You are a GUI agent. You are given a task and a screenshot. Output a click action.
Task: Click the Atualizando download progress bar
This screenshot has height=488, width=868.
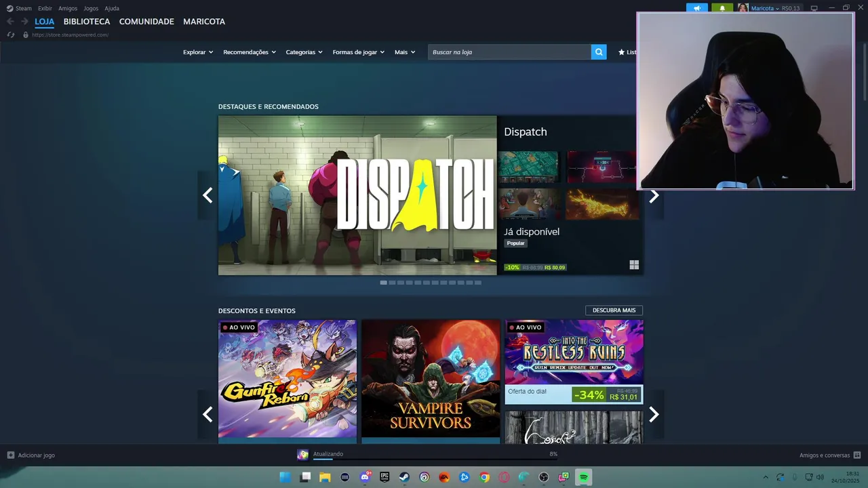coord(435,459)
